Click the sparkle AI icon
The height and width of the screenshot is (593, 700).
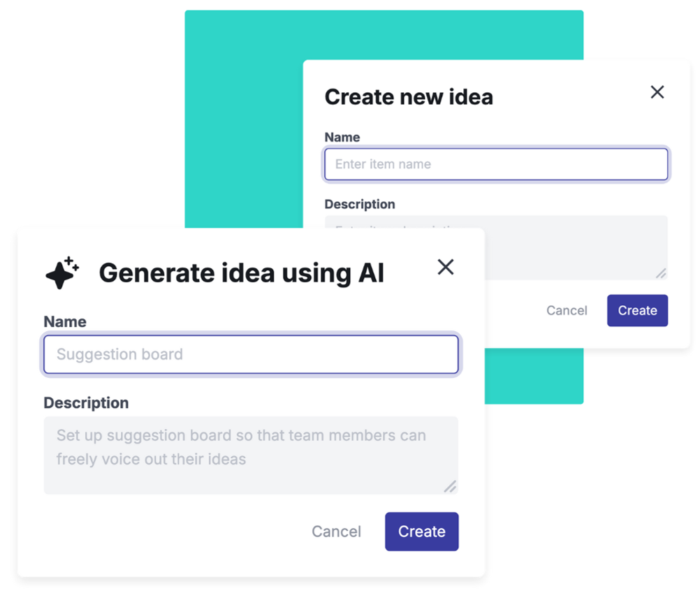[x=62, y=272]
